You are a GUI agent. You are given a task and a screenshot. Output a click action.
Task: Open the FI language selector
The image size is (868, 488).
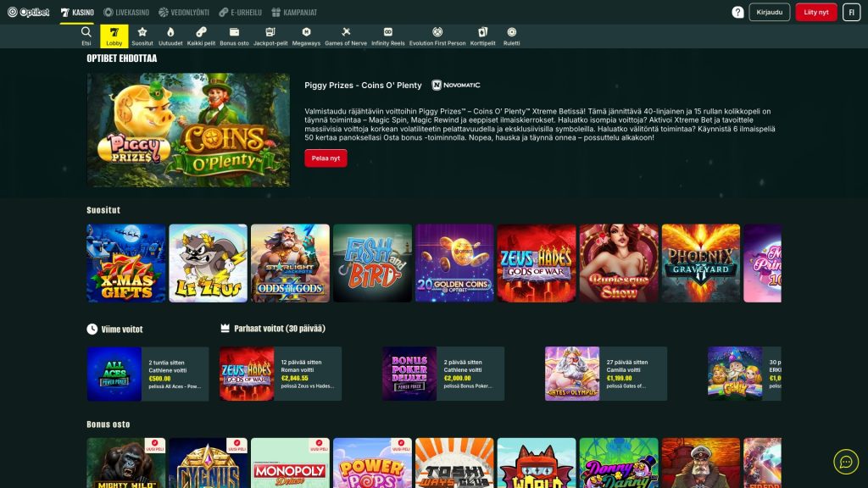click(851, 12)
